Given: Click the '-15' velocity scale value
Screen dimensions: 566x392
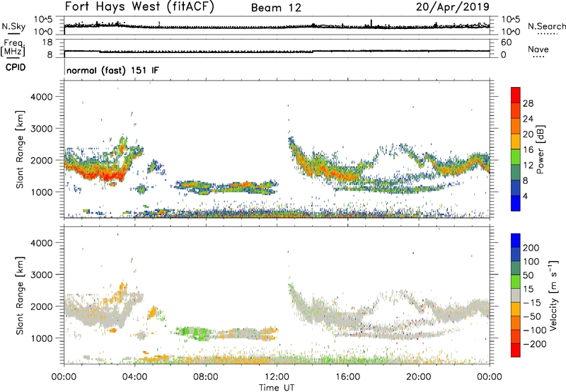Looking at the screenshot, I should (532, 303).
